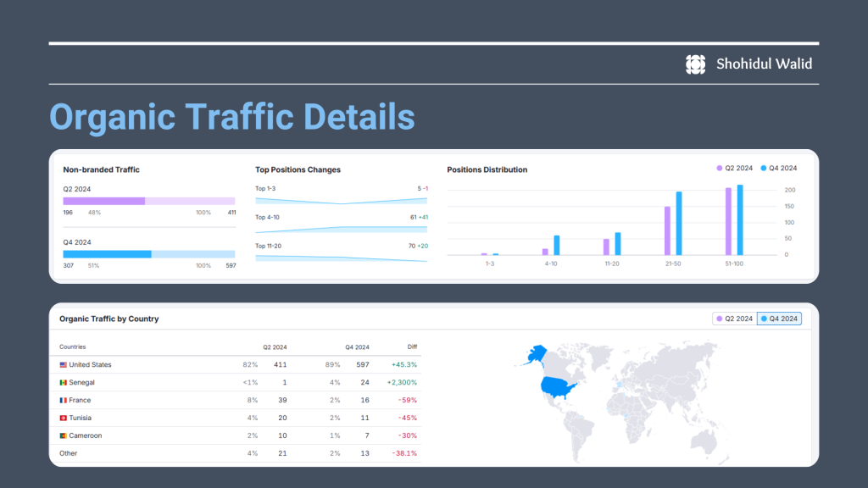Screen dimensions: 868x488
Task: Toggle Q4 2024 in country panel
Action: click(x=780, y=319)
